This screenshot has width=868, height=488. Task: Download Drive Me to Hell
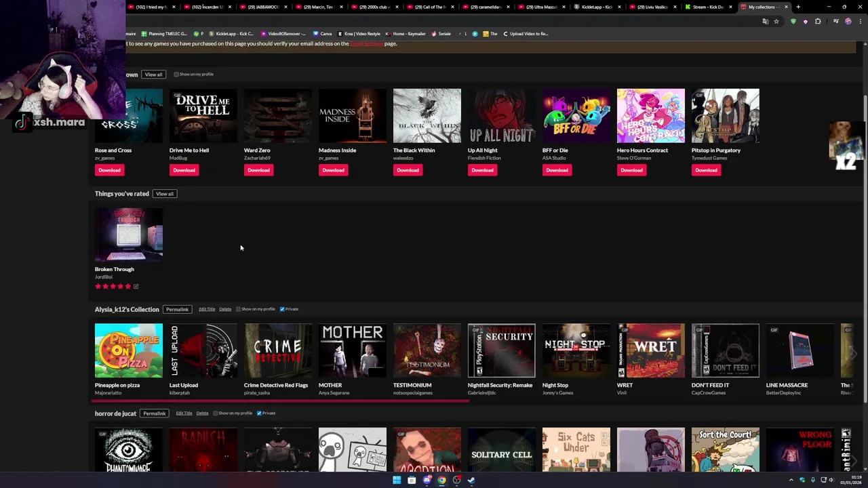[x=184, y=170]
